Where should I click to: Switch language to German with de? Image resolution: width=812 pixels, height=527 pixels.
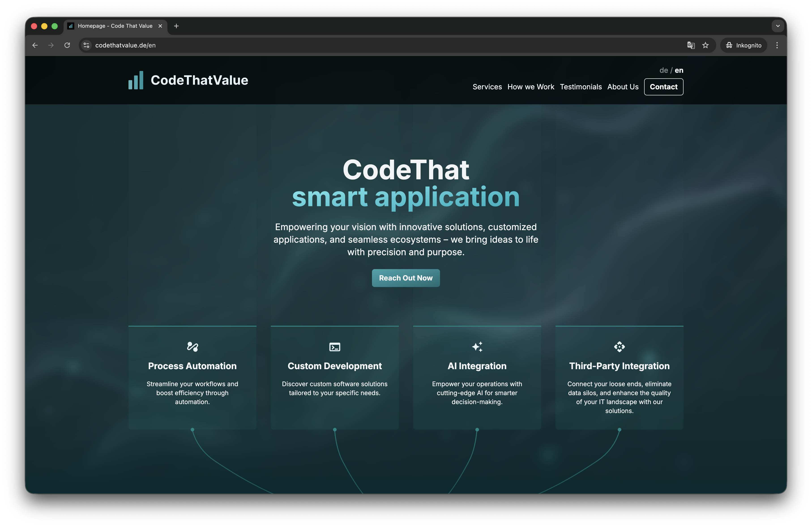tap(663, 70)
